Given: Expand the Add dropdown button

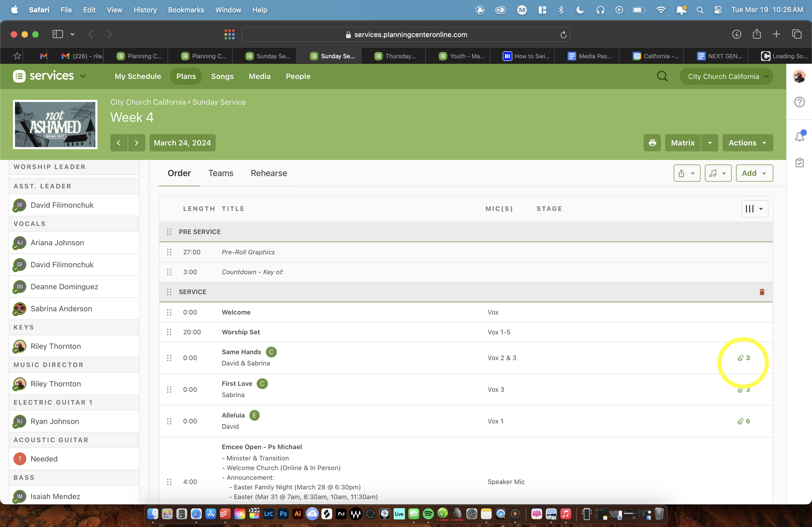Looking at the screenshot, I should point(754,173).
